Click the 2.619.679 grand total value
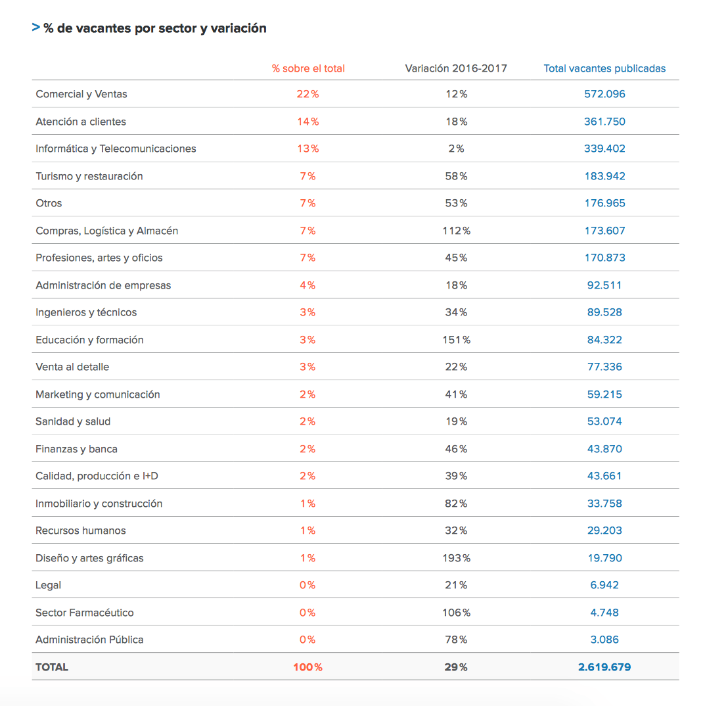This screenshot has width=728, height=706. click(x=604, y=667)
